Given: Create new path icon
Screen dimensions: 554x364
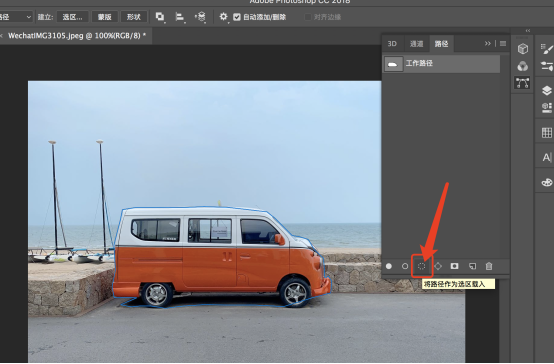Looking at the screenshot, I should click(472, 266).
